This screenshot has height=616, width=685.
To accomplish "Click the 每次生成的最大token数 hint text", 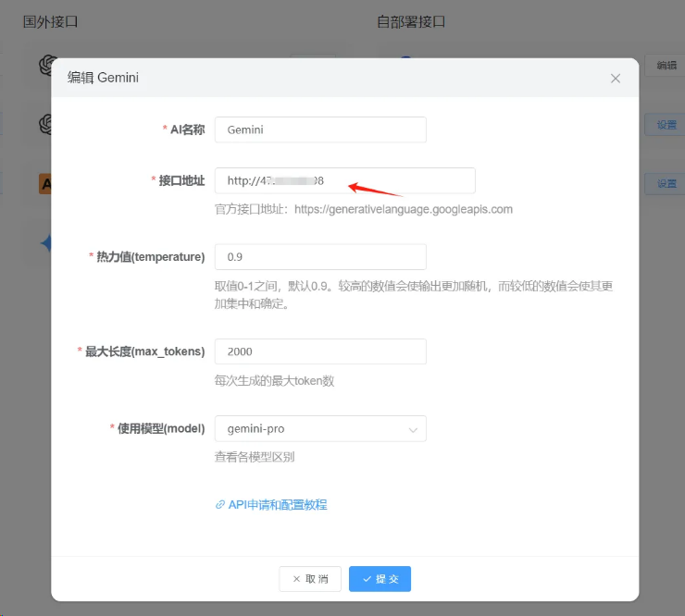I will (274, 381).
